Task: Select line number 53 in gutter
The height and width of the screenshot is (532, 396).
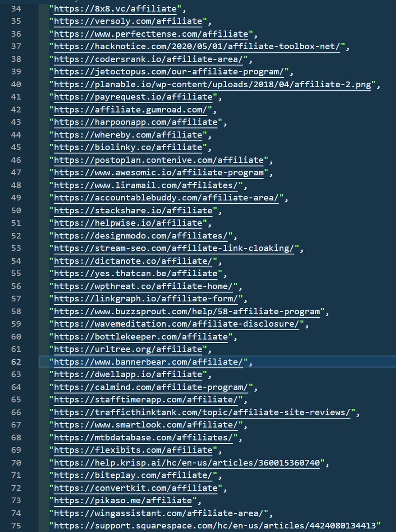Action: pos(16,248)
